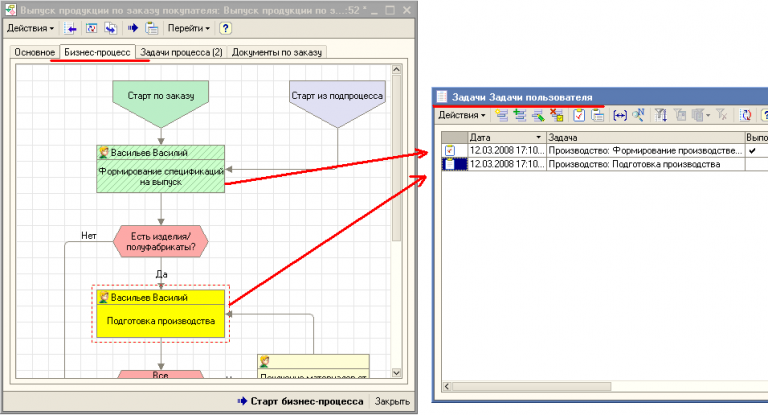Click the blue right arrow start icon
768x415 pixels.
tap(132, 28)
